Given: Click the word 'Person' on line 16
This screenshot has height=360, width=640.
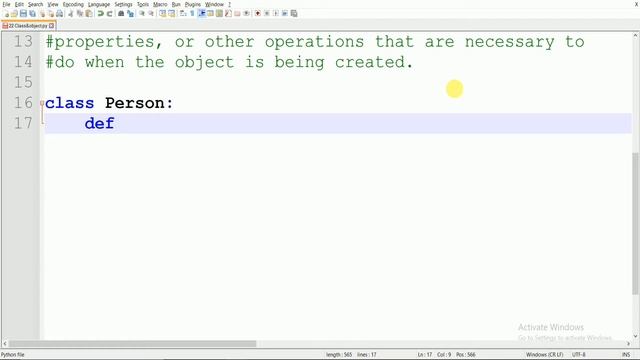Looking at the screenshot, I should coord(135,103).
